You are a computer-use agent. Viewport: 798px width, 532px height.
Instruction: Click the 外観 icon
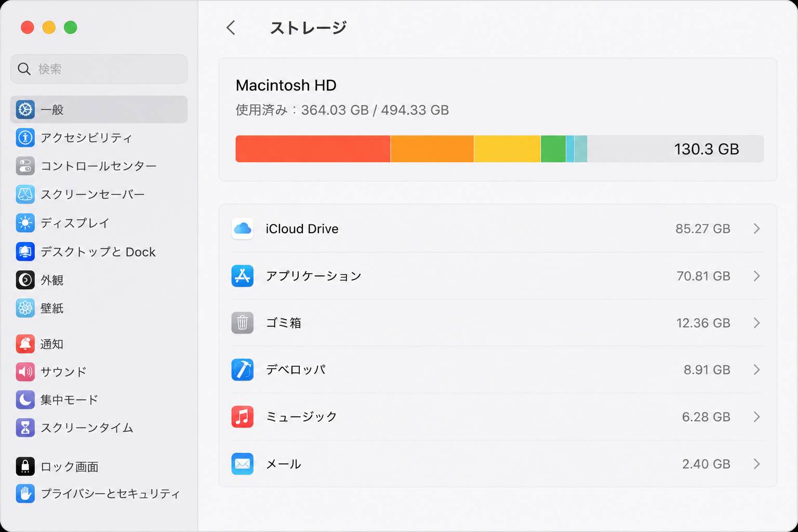(x=25, y=280)
